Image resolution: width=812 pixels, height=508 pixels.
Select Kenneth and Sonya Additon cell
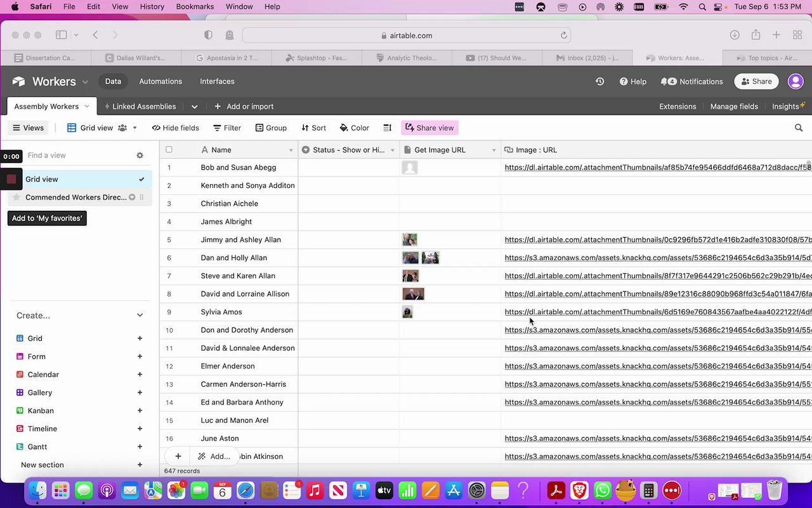(247, 185)
